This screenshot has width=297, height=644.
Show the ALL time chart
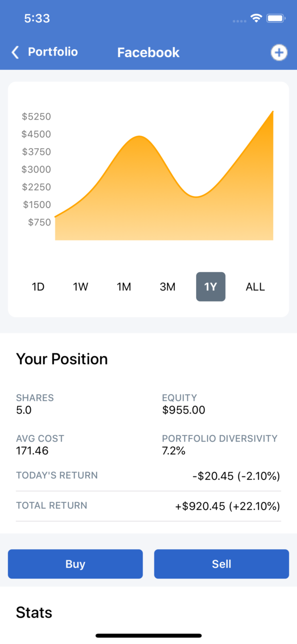point(255,287)
